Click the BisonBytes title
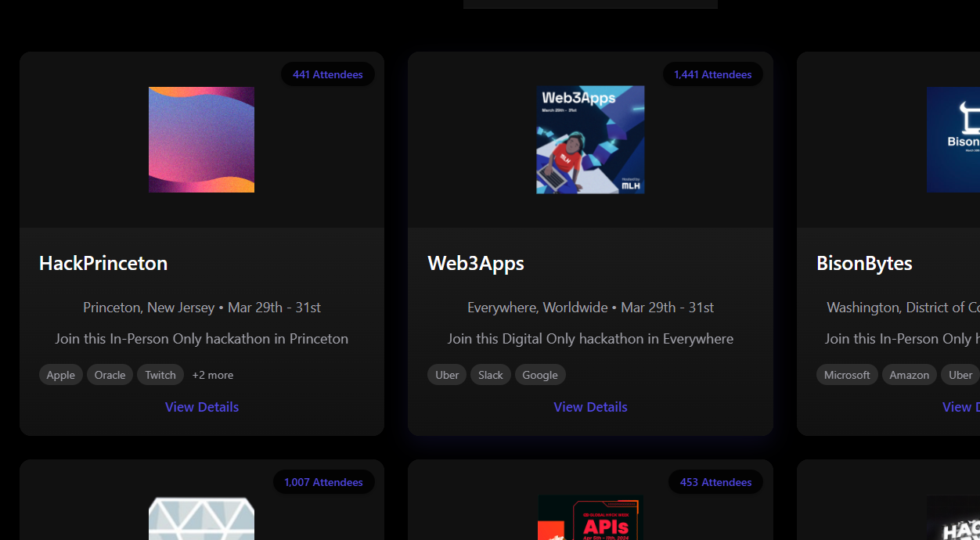This screenshot has height=540, width=980. pyautogui.click(x=864, y=263)
